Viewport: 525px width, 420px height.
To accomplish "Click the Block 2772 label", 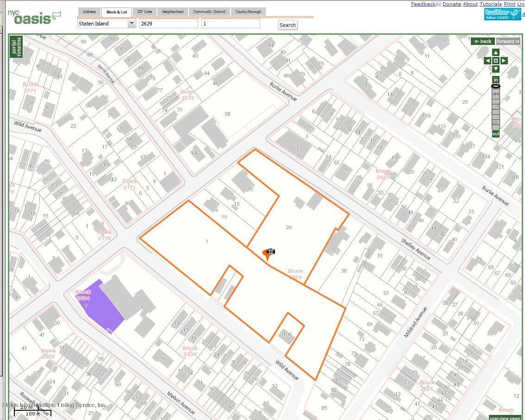I will tap(188, 95).
